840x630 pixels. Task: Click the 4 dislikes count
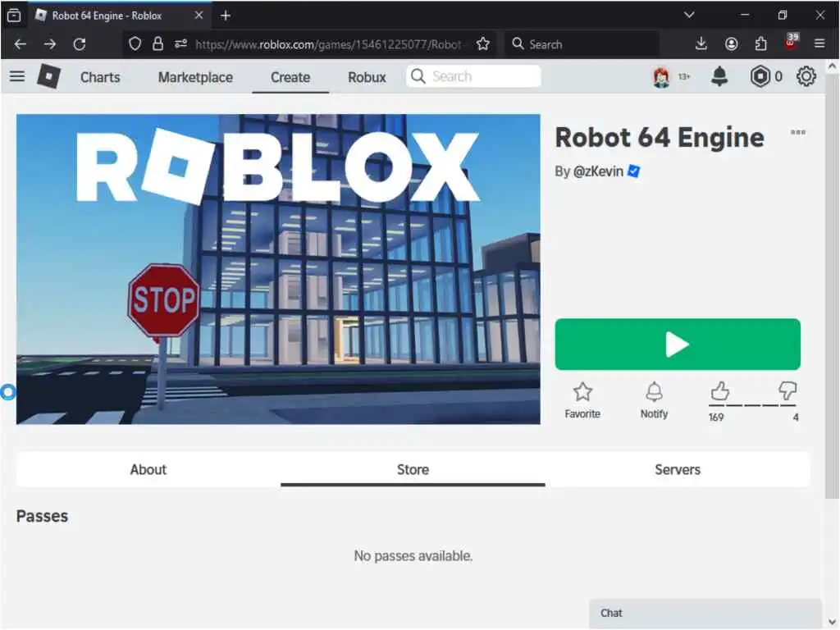coord(796,418)
